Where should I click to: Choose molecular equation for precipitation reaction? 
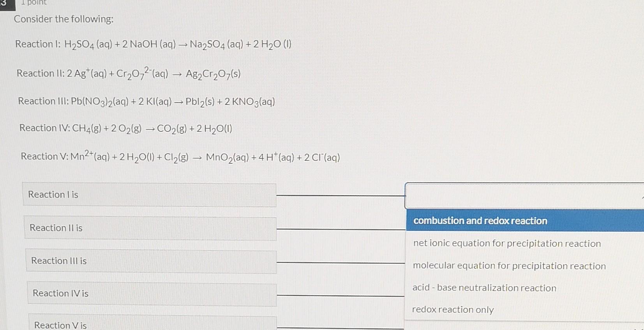coord(509,266)
